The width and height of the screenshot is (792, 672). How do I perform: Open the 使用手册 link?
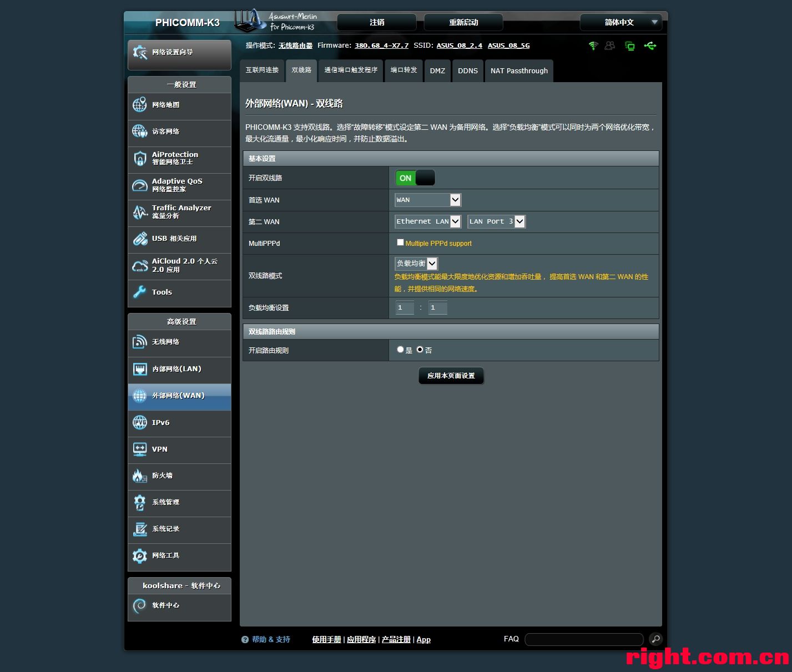(x=326, y=639)
